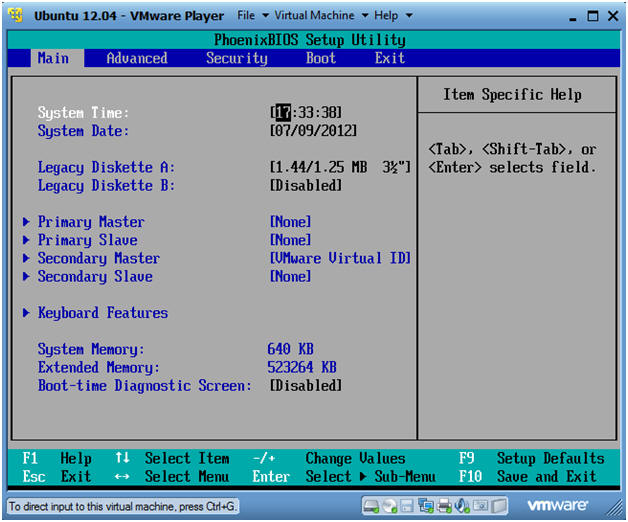
Task: Click the Secondary Slave None value
Action: 290,276
